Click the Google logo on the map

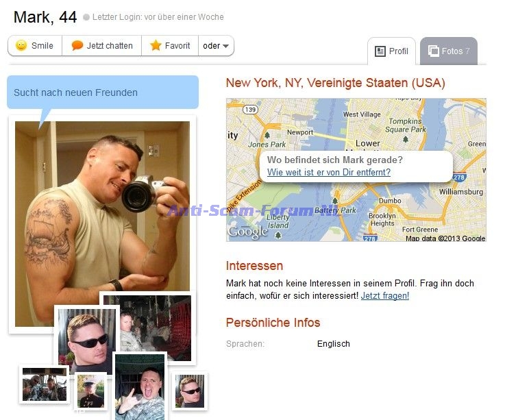(x=247, y=232)
